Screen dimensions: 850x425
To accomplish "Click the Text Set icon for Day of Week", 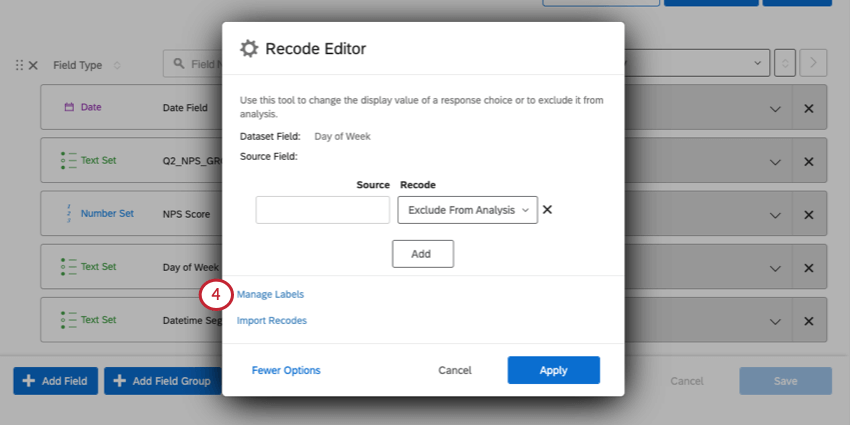I will pos(69,267).
